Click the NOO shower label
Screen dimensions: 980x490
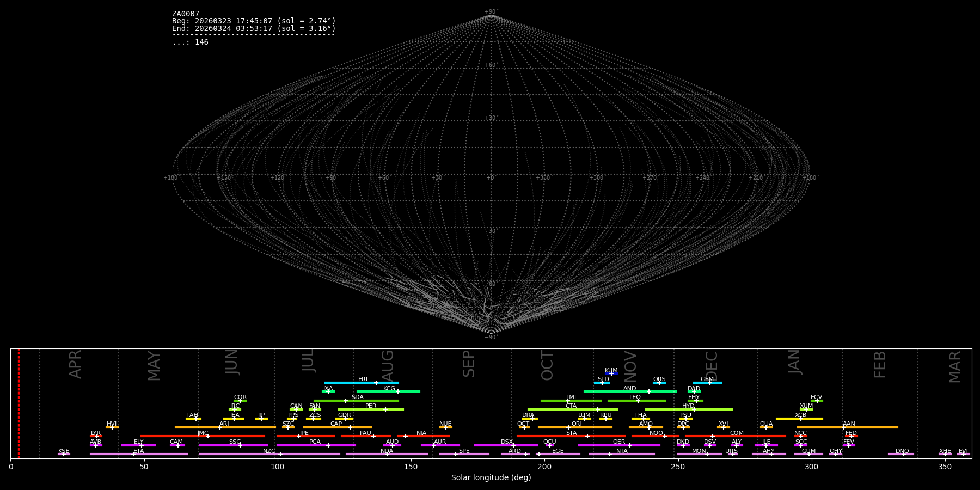coord(657,433)
